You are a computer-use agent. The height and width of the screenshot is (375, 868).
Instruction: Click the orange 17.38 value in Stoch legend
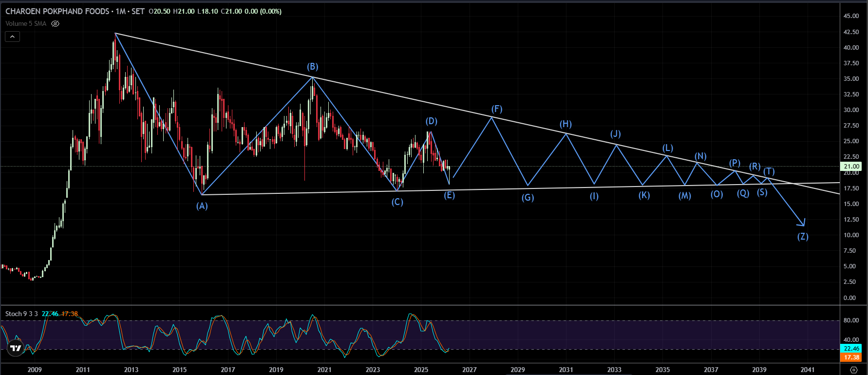tap(69, 314)
